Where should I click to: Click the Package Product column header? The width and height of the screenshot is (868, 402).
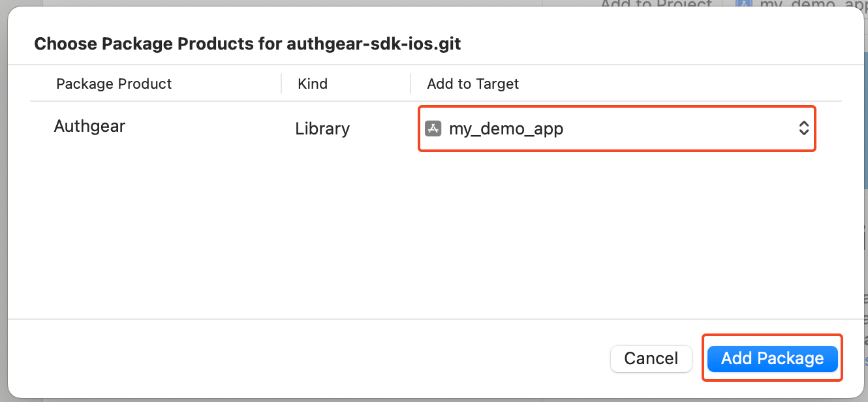click(x=114, y=84)
